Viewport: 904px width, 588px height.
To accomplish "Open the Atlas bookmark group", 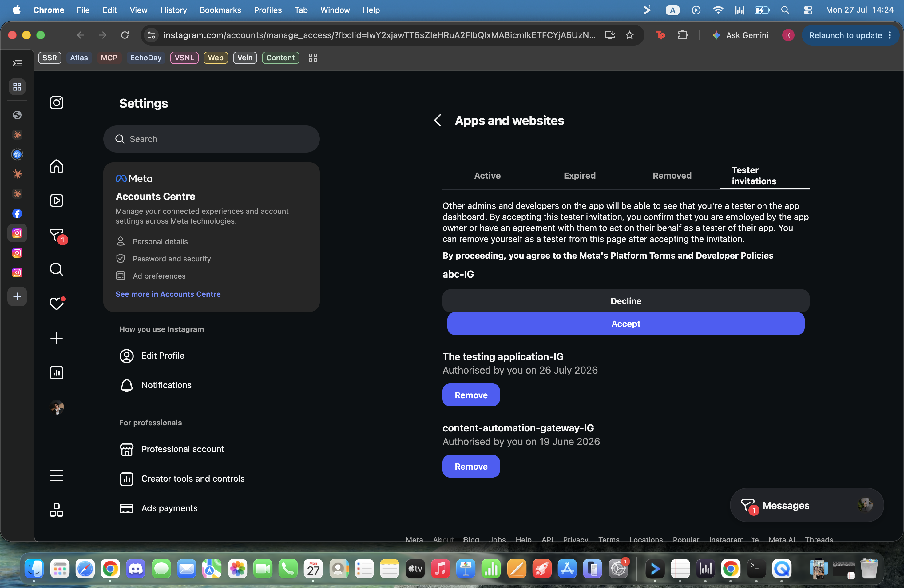I will coord(79,58).
